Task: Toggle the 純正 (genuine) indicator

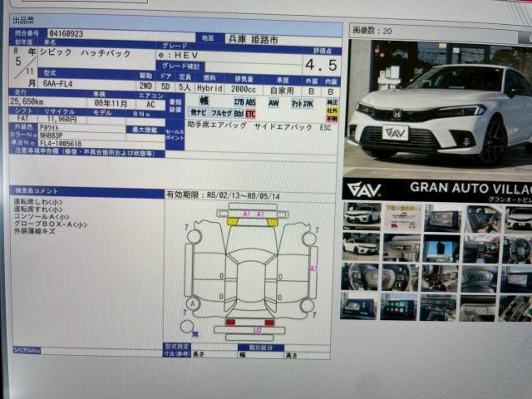Action: coord(332,100)
